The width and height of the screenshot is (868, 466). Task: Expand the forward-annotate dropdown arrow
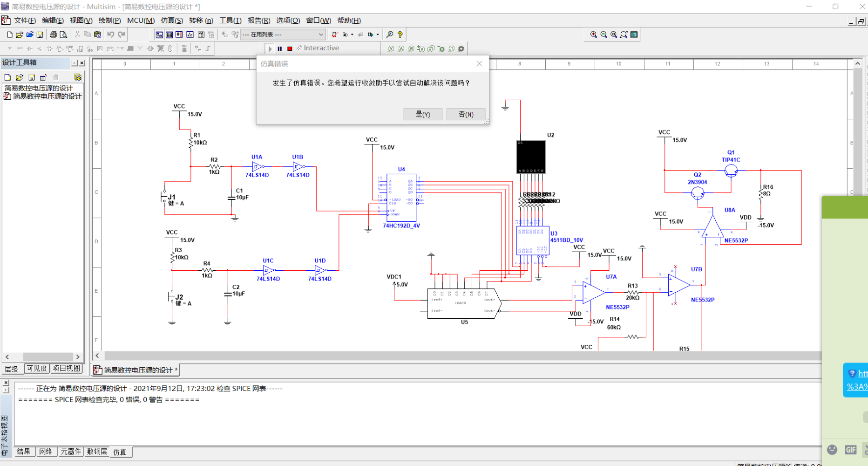378,34
